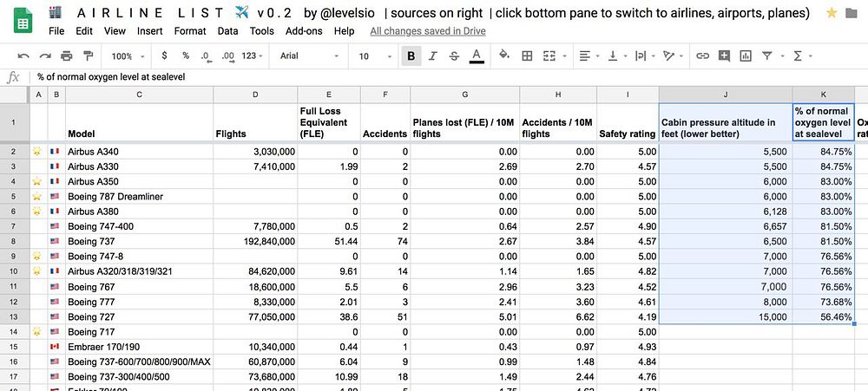Click the filter funnel icon
Image resolution: width=868 pixels, height=391 pixels.
766,55
